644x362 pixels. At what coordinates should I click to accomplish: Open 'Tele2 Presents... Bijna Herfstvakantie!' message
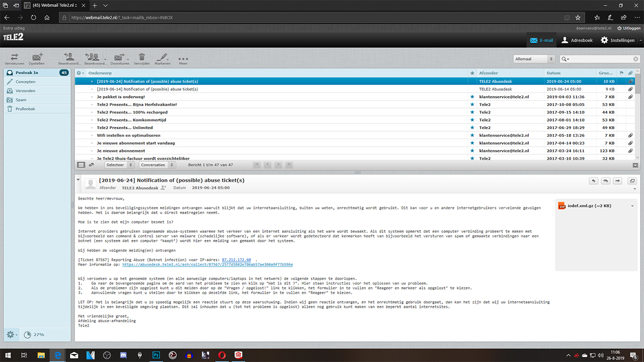point(355,105)
